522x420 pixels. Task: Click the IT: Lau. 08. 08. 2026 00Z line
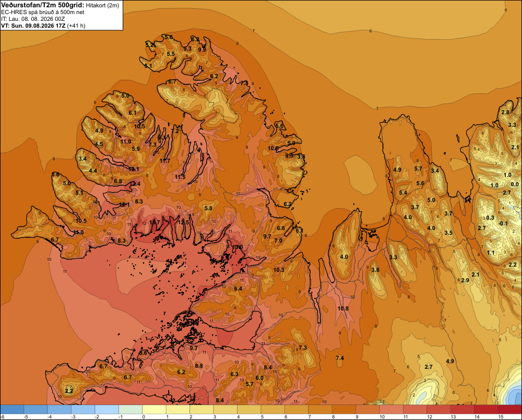point(33,19)
